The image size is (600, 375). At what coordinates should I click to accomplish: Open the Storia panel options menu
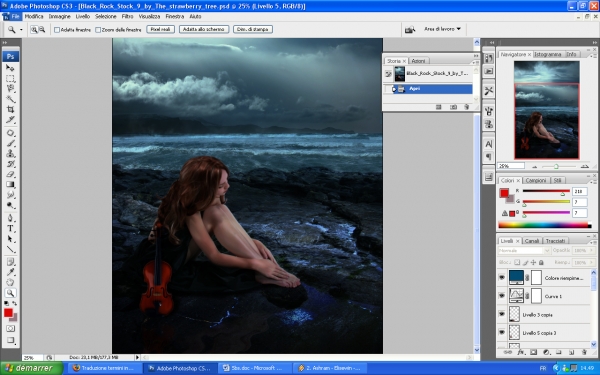[476, 62]
